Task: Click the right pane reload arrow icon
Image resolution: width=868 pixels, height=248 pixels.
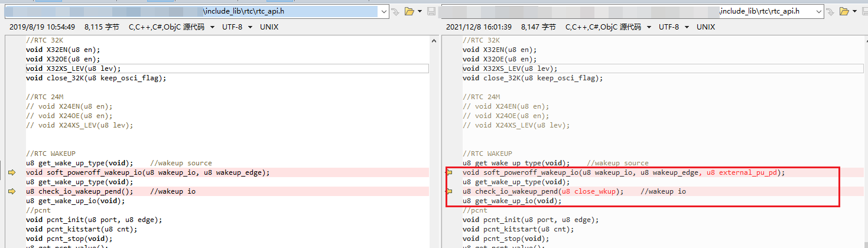Action: 831,11
